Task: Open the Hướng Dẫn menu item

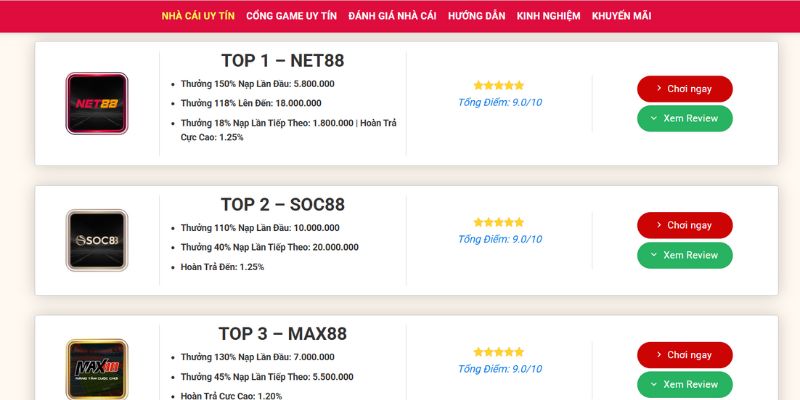Action: (x=477, y=16)
